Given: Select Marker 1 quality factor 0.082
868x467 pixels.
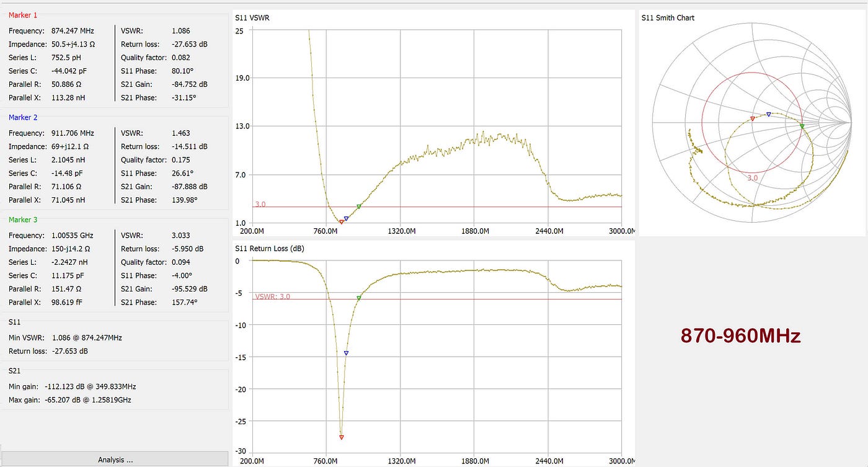Looking at the screenshot, I should 181,58.
